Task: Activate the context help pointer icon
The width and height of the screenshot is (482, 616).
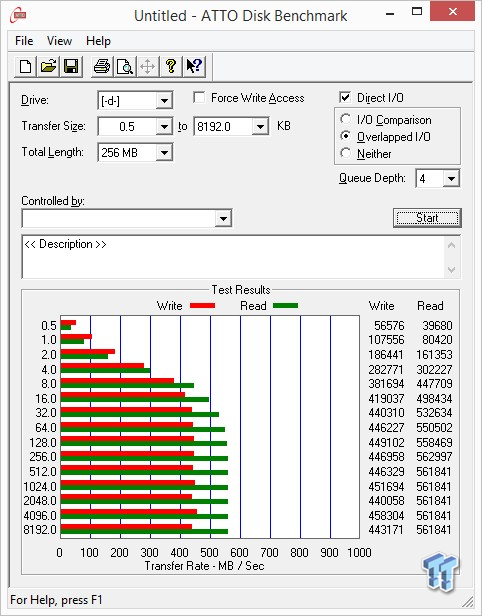Action: 194,66
